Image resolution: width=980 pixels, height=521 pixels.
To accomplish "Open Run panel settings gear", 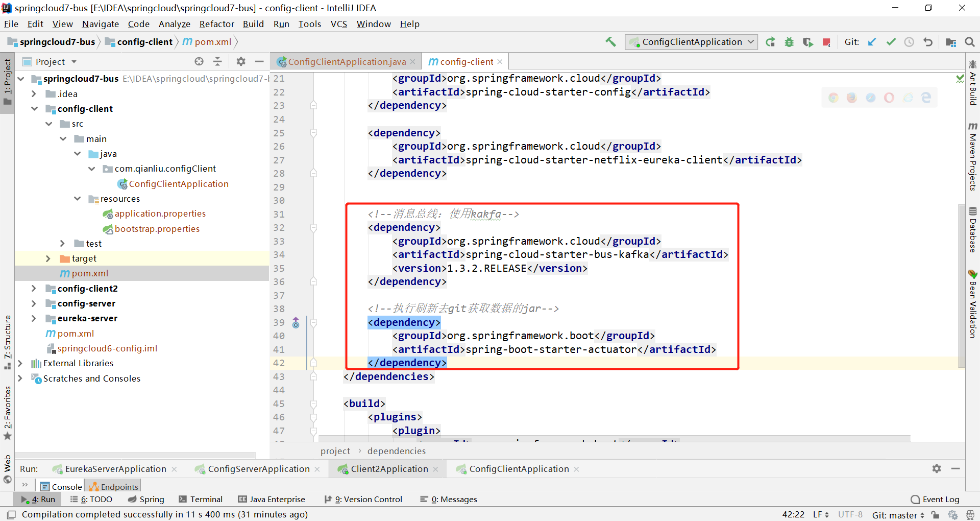I will pos(937,468).
